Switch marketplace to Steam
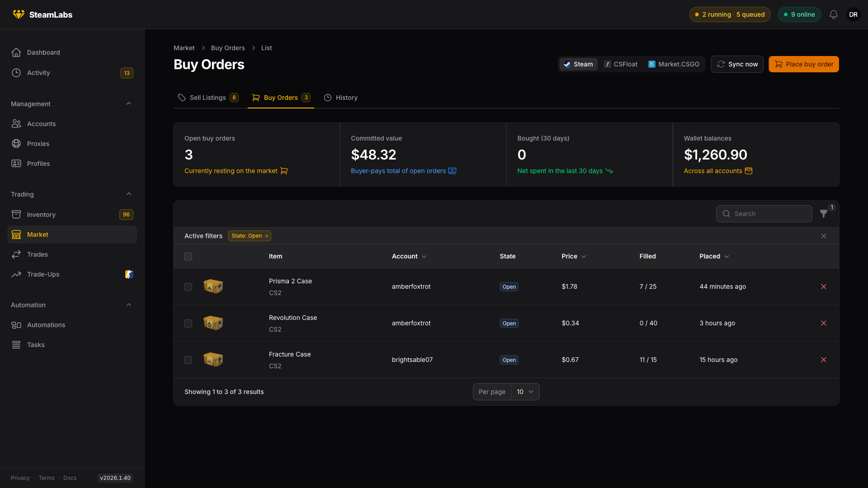This screenshot has width=868, height=488. click(578, 64)
